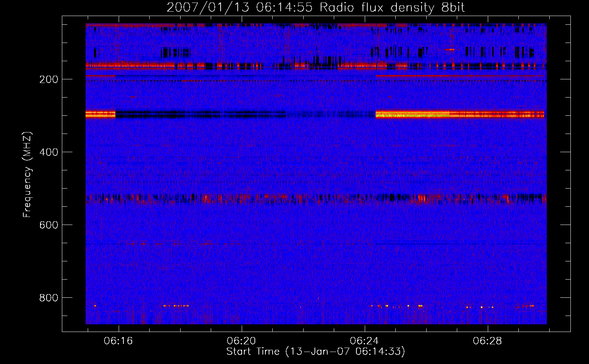589x364 pixels.
Task: Click the 600 frequency tick label
Action: click(49, 225)
